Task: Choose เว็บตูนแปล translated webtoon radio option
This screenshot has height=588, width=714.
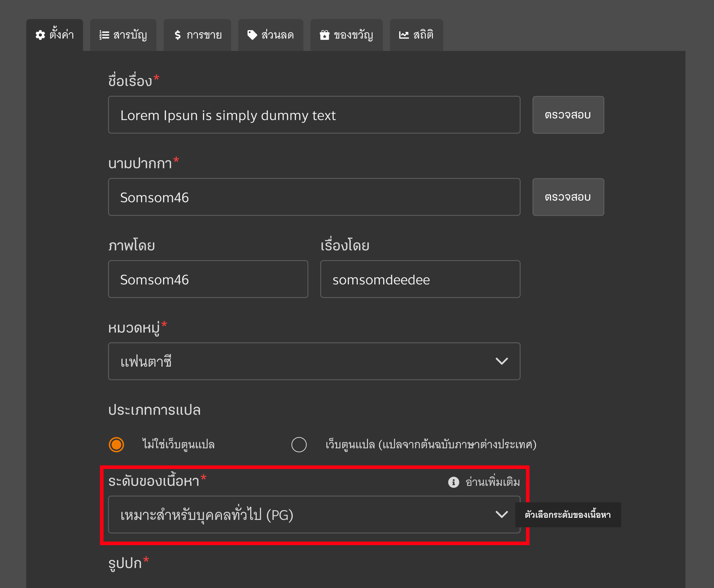Action: [299, 444]
